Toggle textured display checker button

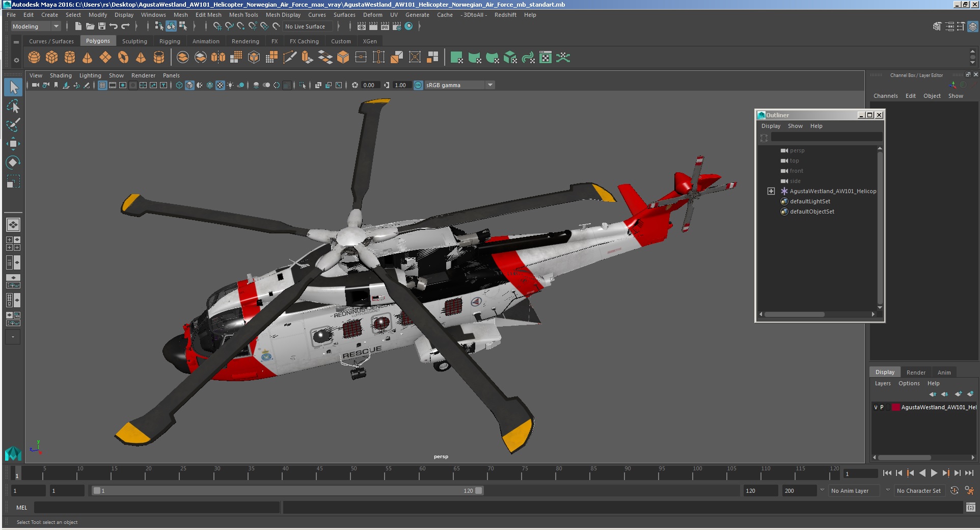coord(220,85)
